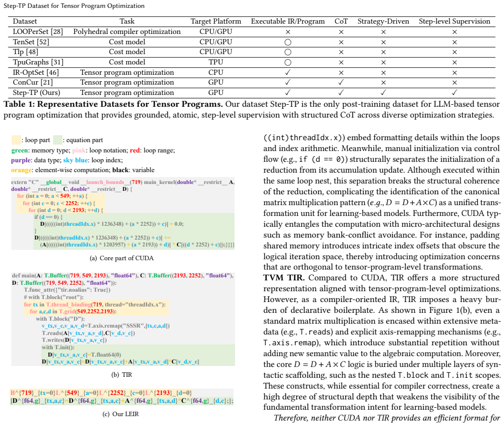Click the Target Platform column header
The width and height of the screenshot is (504, 424).
click(216, 21)
